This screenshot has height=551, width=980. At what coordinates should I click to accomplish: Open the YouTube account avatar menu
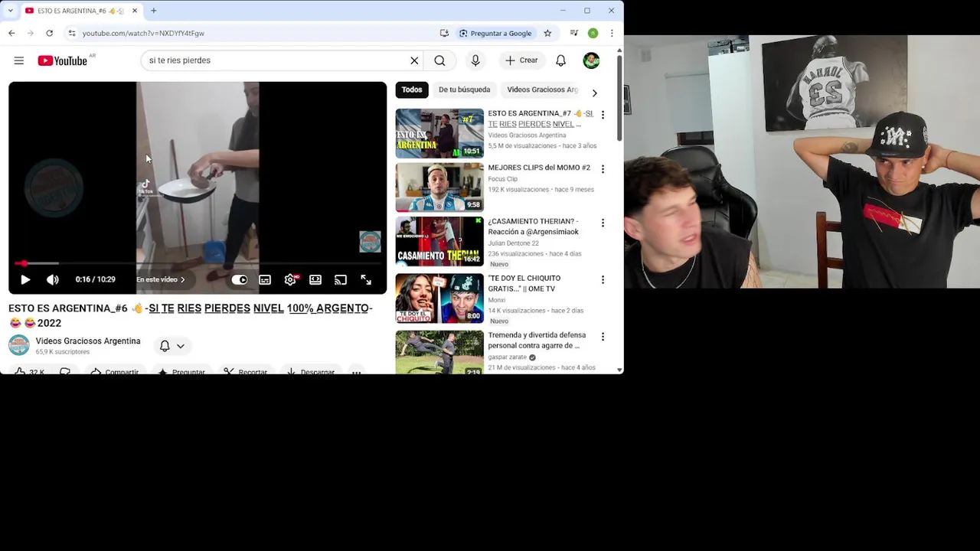591,60
